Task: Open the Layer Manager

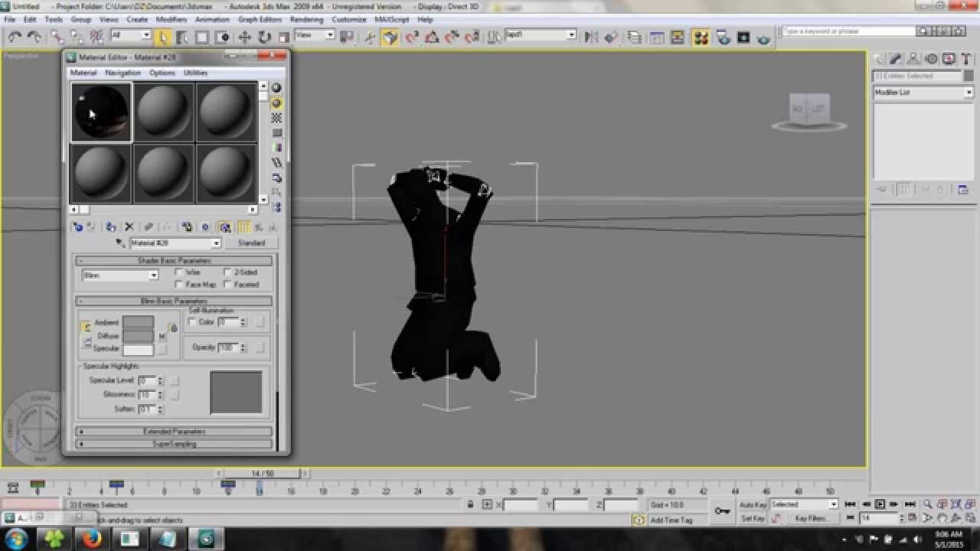Action: tap(634, 37)
